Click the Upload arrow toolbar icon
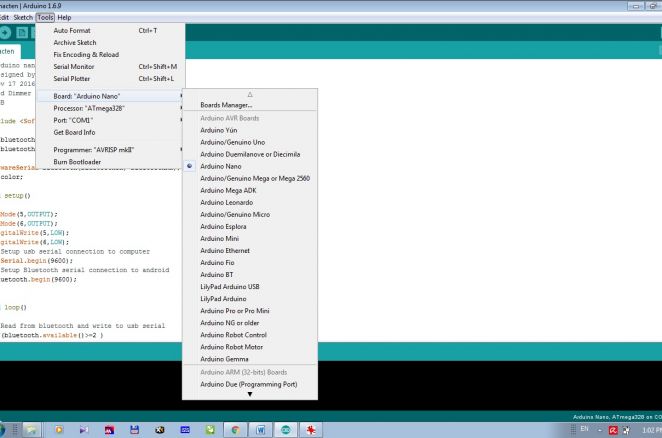The height and width of the screenshot is (438, 662). pyautogui.click(x=3, y=33)
